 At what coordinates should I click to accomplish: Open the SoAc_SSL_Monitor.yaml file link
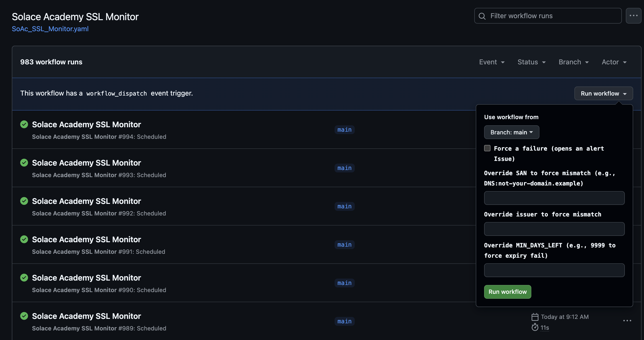coord(50,29)
